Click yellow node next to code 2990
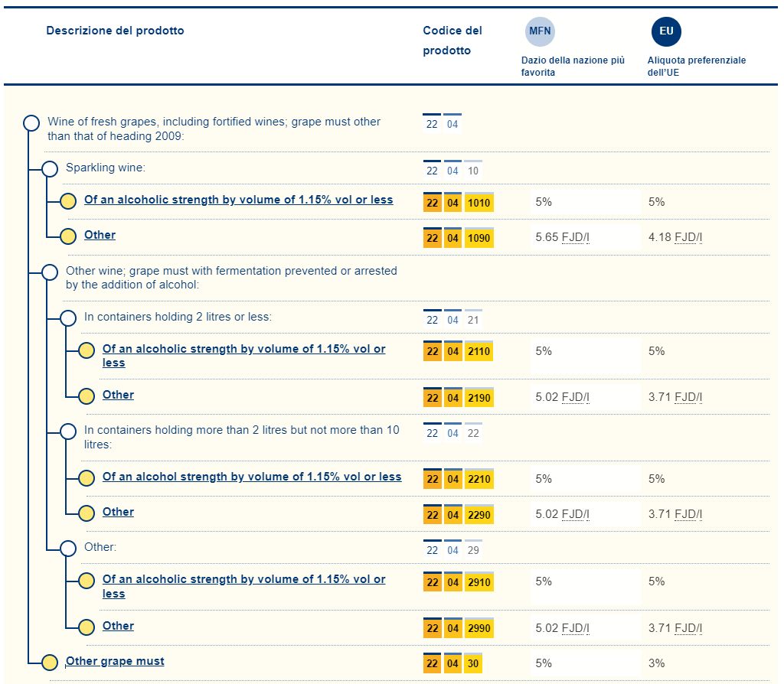The image size is (784, 684). coord(87,627)
